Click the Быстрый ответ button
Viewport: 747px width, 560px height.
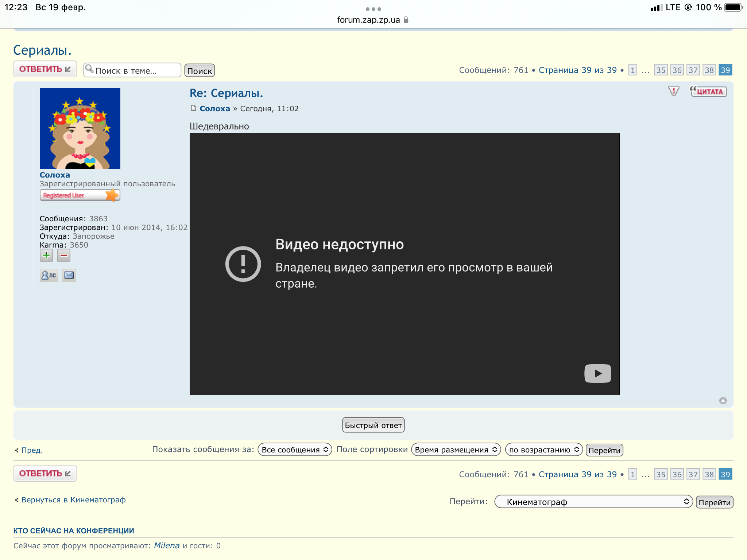point(373,425)
